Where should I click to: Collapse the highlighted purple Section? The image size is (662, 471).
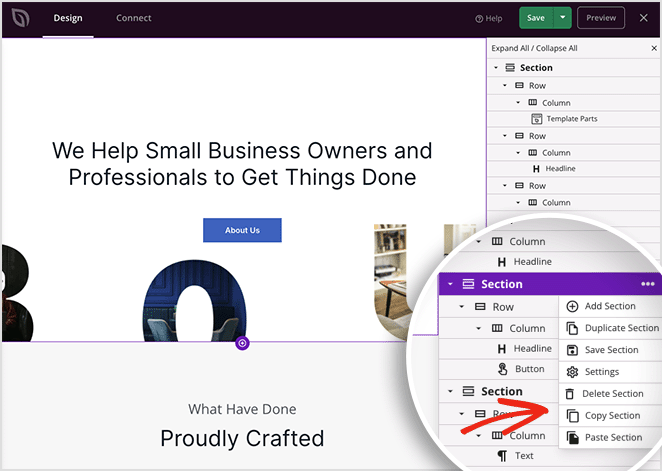450,284
